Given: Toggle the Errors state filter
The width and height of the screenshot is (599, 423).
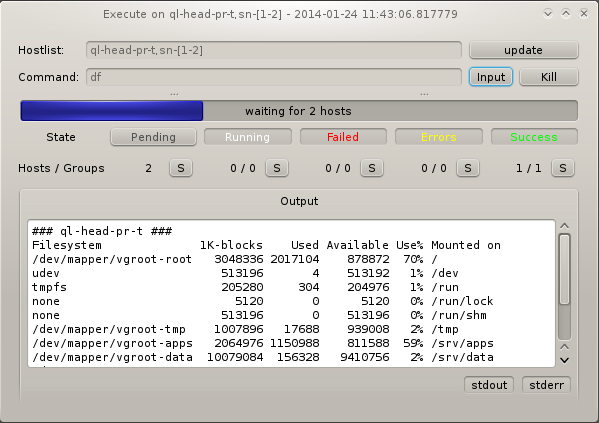Looking at the screenshot, I should tap(439, 137).
